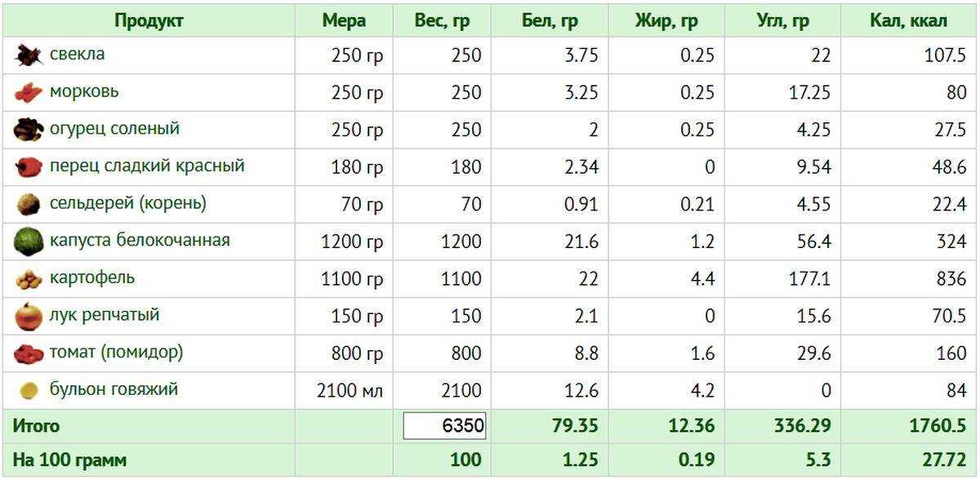Screen dimensions: 980x479
Task: Open the свекла product link
Action: click(77, 55)
